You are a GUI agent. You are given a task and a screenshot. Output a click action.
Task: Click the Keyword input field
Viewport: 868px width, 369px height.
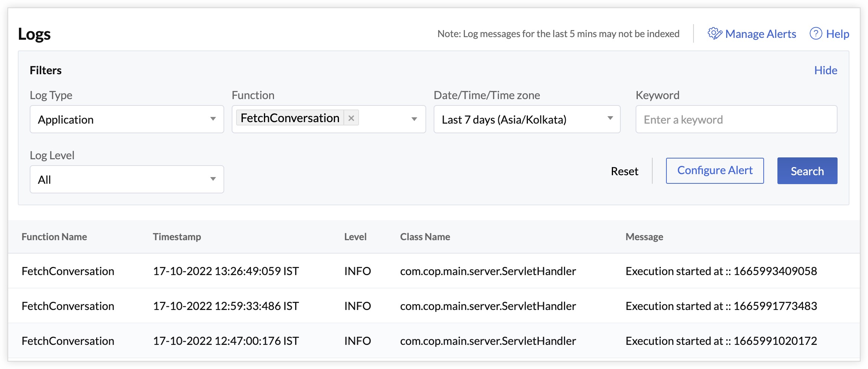(736, 119)
